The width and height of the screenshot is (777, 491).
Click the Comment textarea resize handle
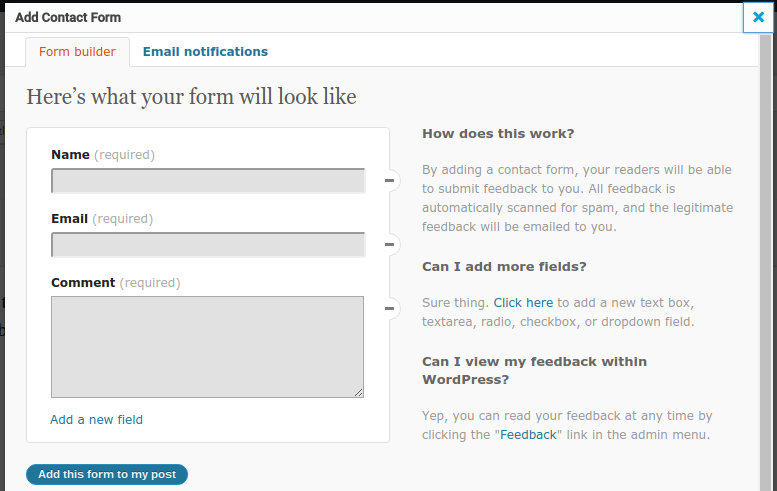click(x=358, y=392)
